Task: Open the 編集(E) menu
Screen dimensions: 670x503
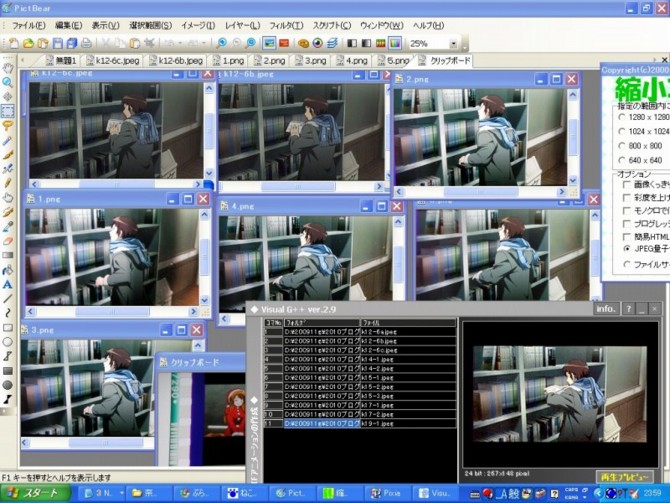Action: click(68, 26)
